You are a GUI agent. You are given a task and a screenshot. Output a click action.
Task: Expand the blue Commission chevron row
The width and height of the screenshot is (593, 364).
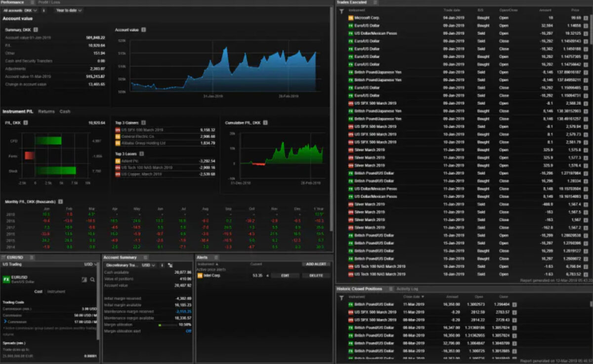pyautogui.click(x=5, y=321)
